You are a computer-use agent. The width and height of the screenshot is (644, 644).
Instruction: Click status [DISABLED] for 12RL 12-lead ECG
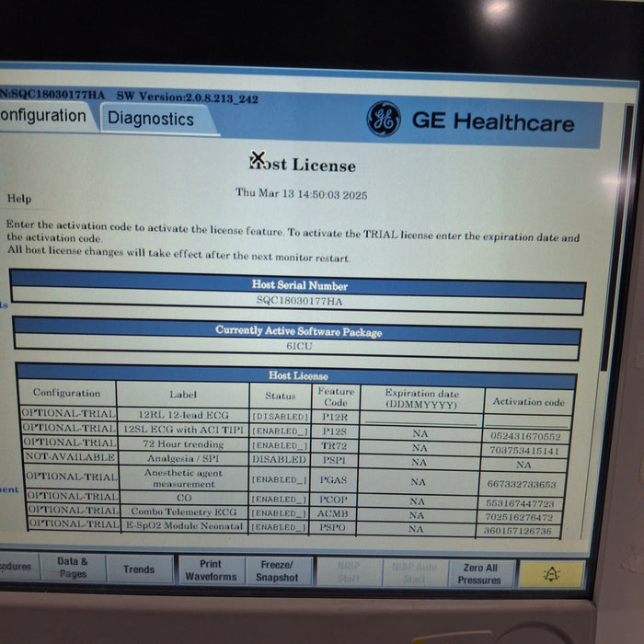280,417
